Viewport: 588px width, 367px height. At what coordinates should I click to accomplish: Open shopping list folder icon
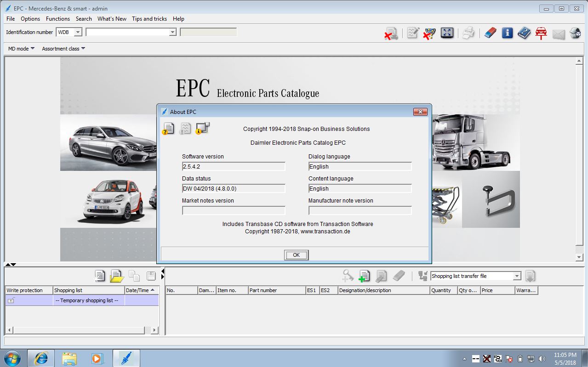[117, 276]
